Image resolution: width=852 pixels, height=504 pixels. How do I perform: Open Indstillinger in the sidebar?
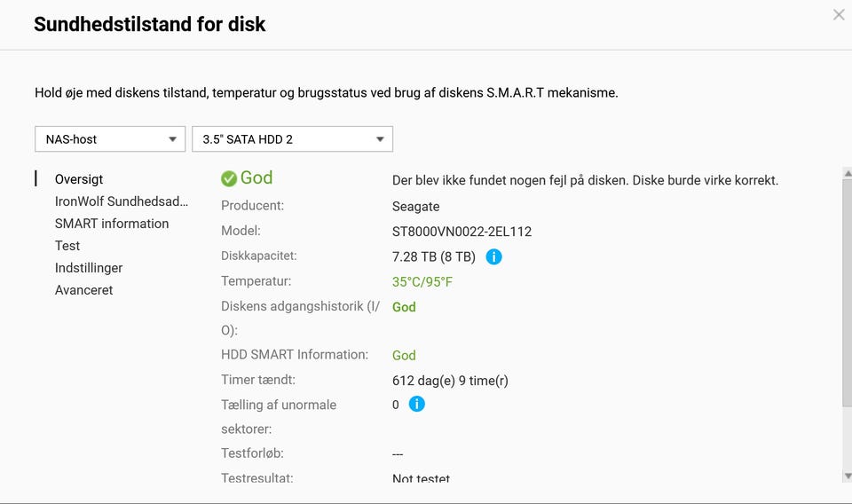[x=89, y=268]
